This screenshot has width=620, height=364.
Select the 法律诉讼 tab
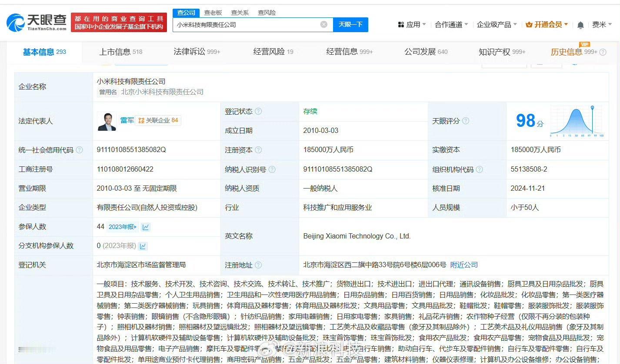tap(197, 52)
